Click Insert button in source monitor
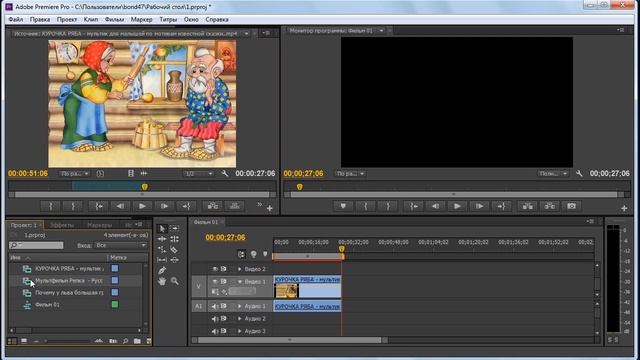 point(213,206)
